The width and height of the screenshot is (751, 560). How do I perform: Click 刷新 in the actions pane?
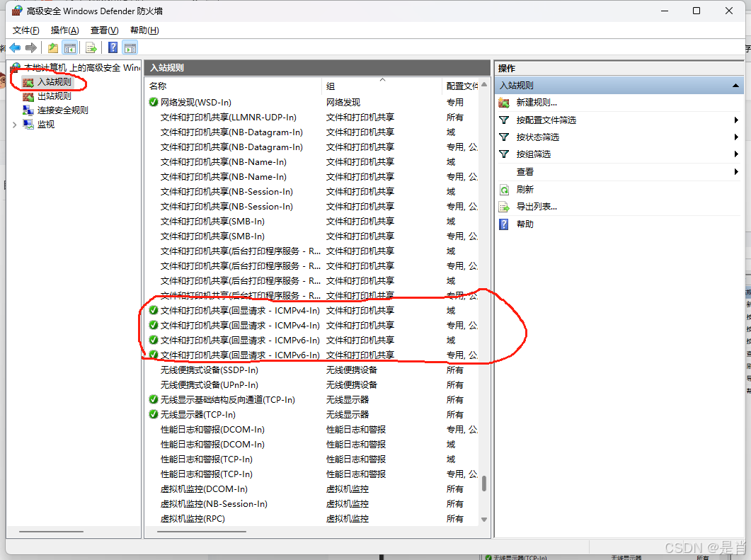click(x=525, y=190)
